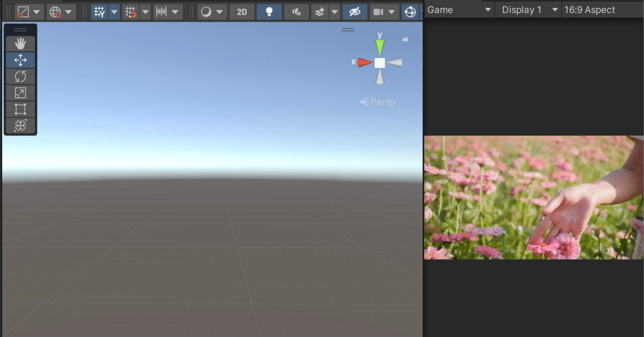Open the effects visibility dropdown arrow
The height and width of the screenshot is (337, 644).
[x=335, y=12]
